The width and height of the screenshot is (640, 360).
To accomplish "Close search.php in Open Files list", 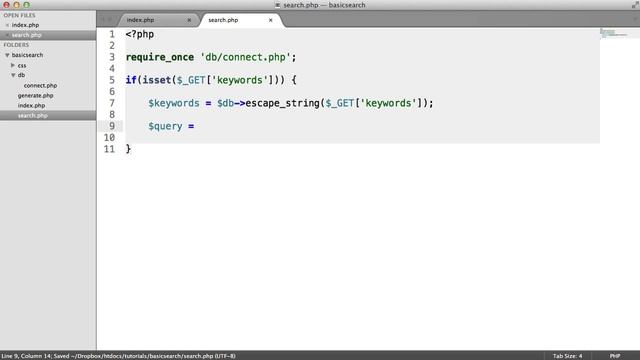I will [x=7, y=35].
